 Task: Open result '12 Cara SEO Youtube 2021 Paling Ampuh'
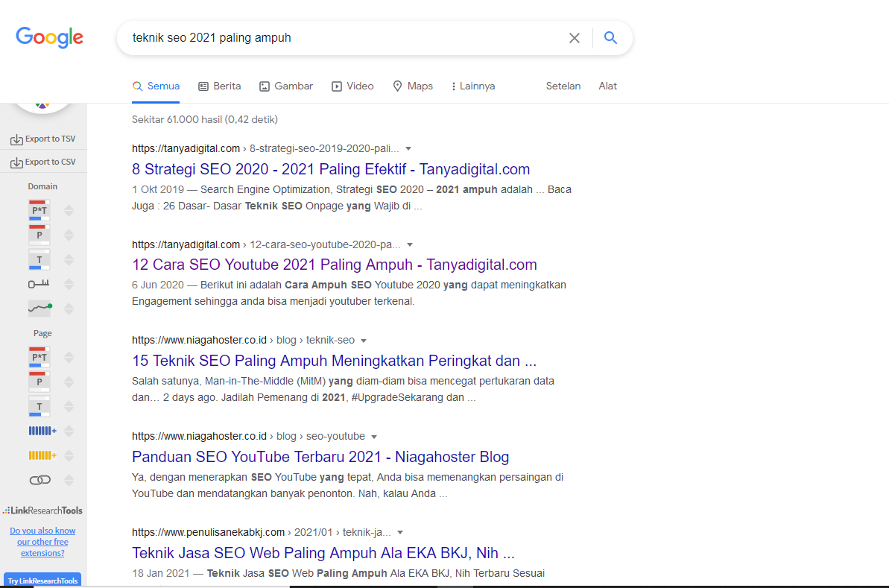click(335, 265)
